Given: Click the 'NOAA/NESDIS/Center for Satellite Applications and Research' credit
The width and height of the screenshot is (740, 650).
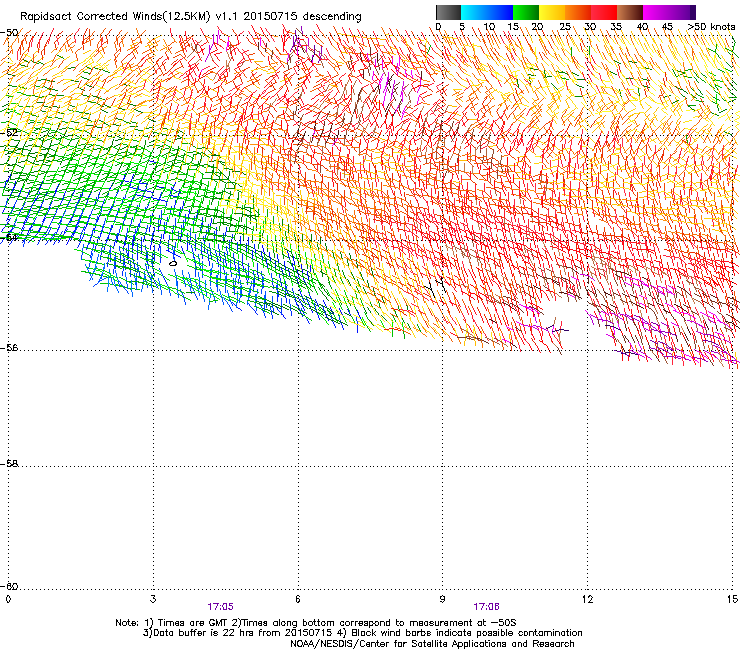Looking at the screenshot, I should tap(432, 644).
